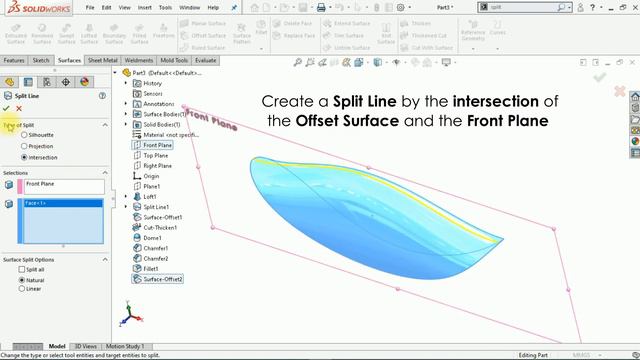Viewport: 640px width, 360px height.
Task: Open Appearances color ball in task pane
Action: tap(635, 141)
